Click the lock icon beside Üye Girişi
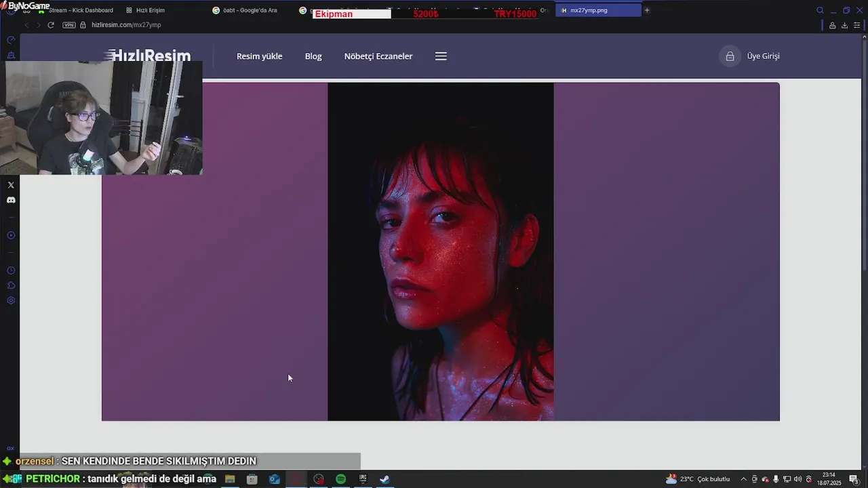The width and height of the screenshot is (868, 488). coord(730,56)
